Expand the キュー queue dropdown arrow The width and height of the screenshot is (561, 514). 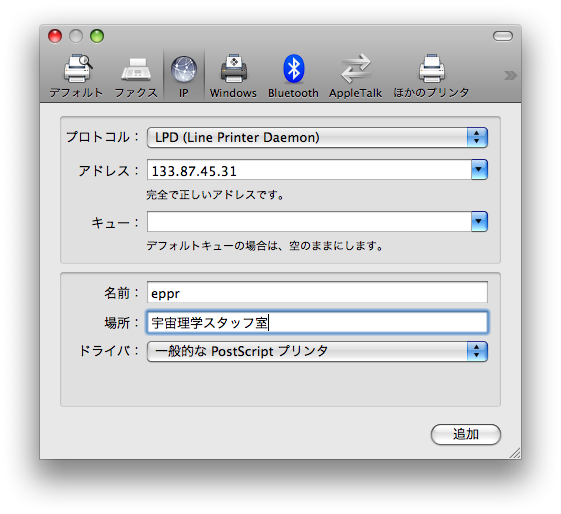pos(479,221)
